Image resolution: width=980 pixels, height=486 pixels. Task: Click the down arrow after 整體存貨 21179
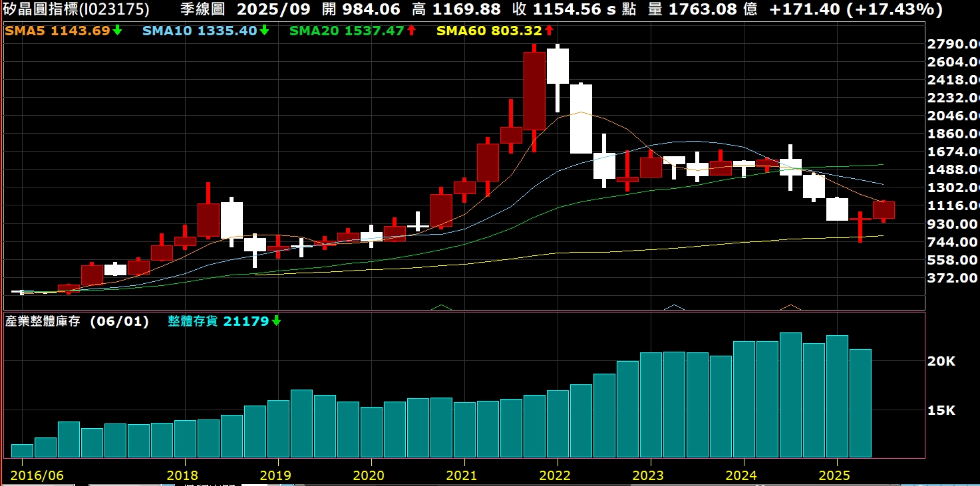[276, 321]
